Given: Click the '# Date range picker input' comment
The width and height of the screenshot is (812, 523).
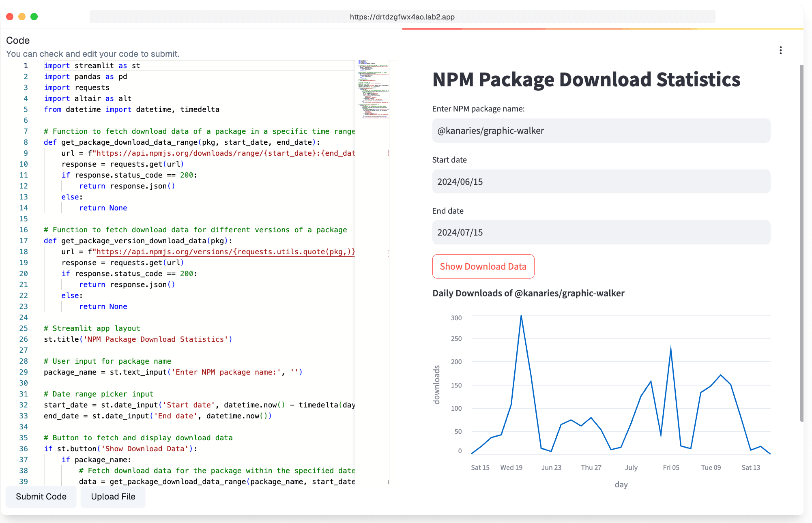Looking at the screenshot, I should pos(99,394).
